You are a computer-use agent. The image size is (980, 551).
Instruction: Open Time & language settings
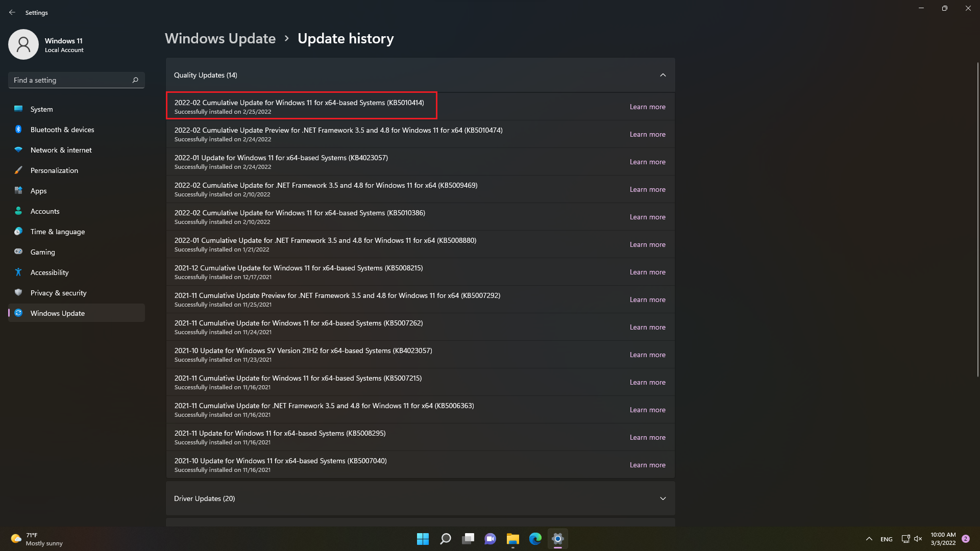(77, 232)
